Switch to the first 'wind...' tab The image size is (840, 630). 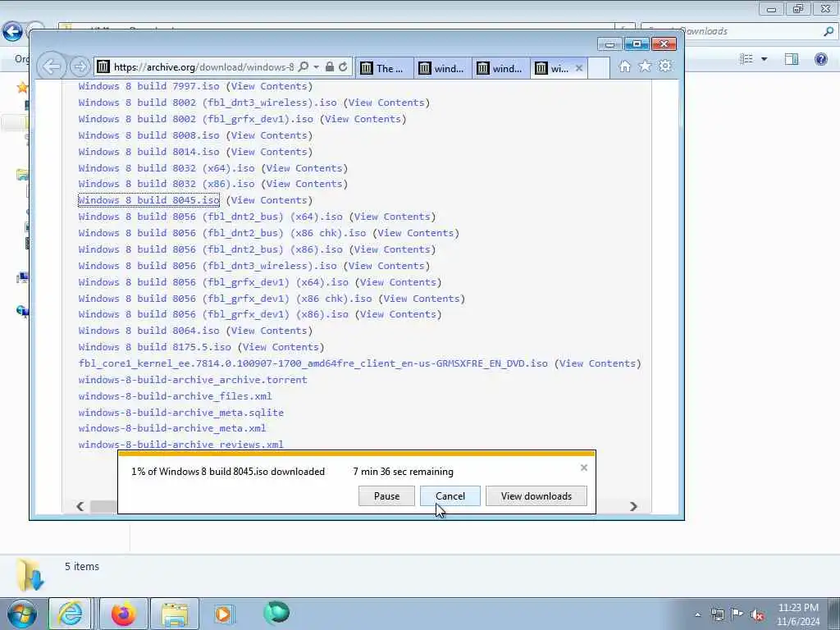(x=442, y=69)
